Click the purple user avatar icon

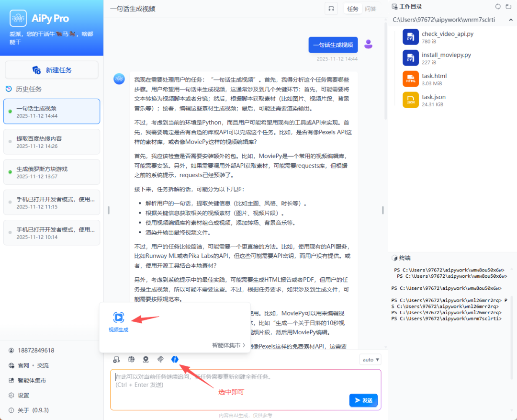pos(368,44)
